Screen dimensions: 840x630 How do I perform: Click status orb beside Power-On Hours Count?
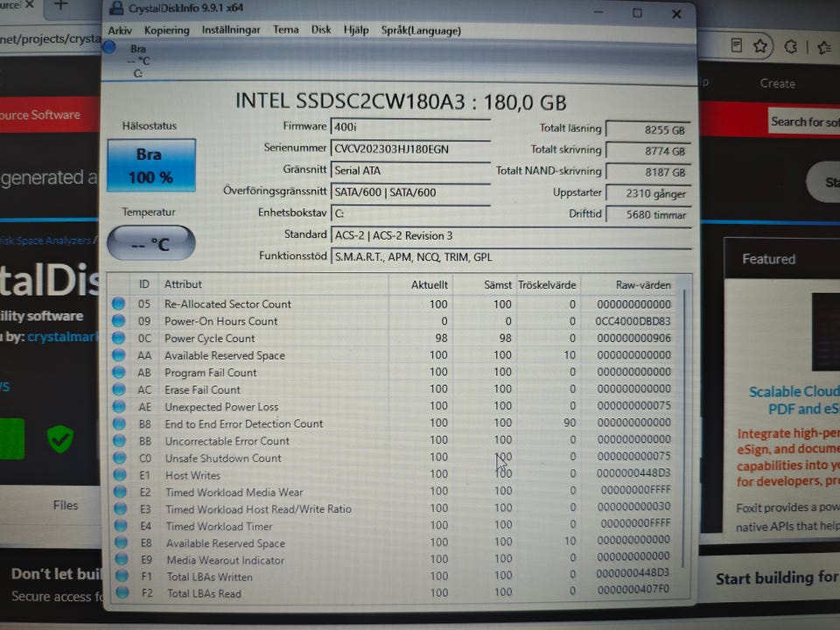tap(118, 321)
